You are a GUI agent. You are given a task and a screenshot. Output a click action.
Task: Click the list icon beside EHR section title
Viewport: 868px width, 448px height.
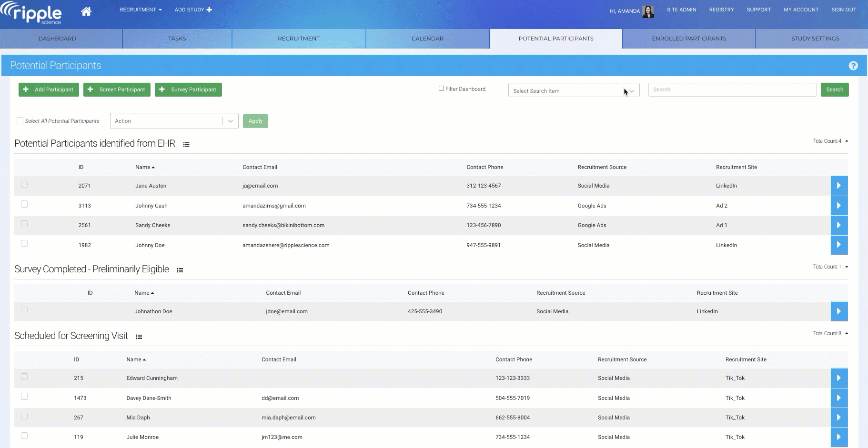186,144
